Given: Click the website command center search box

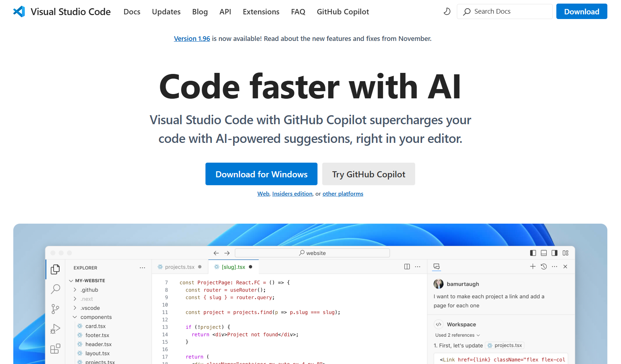Looking at the screenshot, I should pyautogui.click(x=312, y=253).
